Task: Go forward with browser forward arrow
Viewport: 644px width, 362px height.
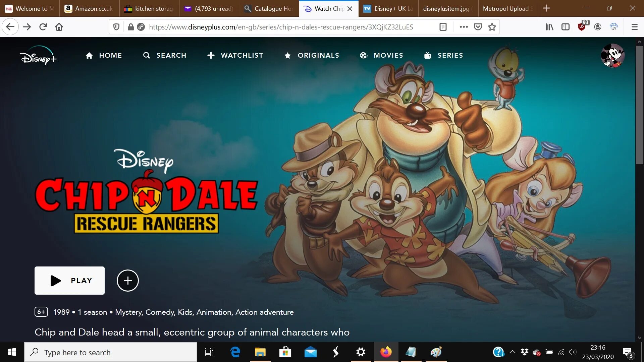Action: pos(27,27)
